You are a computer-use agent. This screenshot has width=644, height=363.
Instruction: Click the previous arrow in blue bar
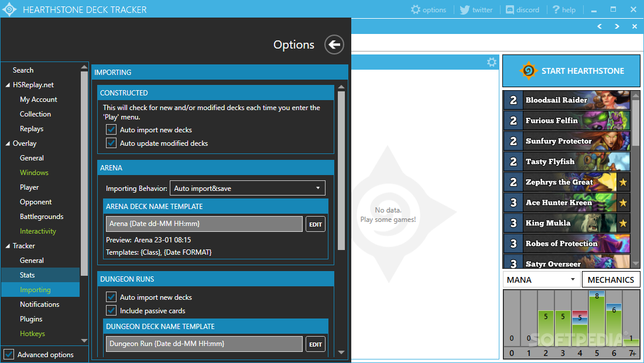(x=600, y=26)
